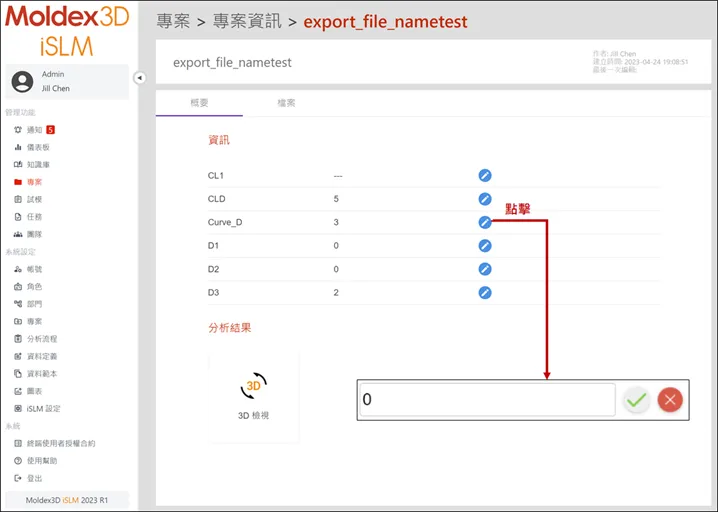Open the iSLM 設定 sidebar item
Screen dimensions: 718x512
[x=37, y=409]
